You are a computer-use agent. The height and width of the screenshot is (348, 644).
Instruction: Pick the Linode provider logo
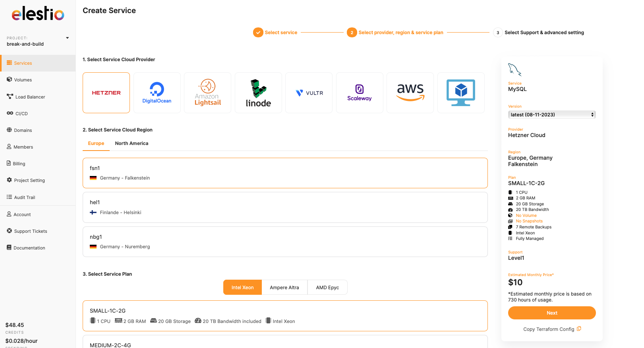click(x=258, y=93)
